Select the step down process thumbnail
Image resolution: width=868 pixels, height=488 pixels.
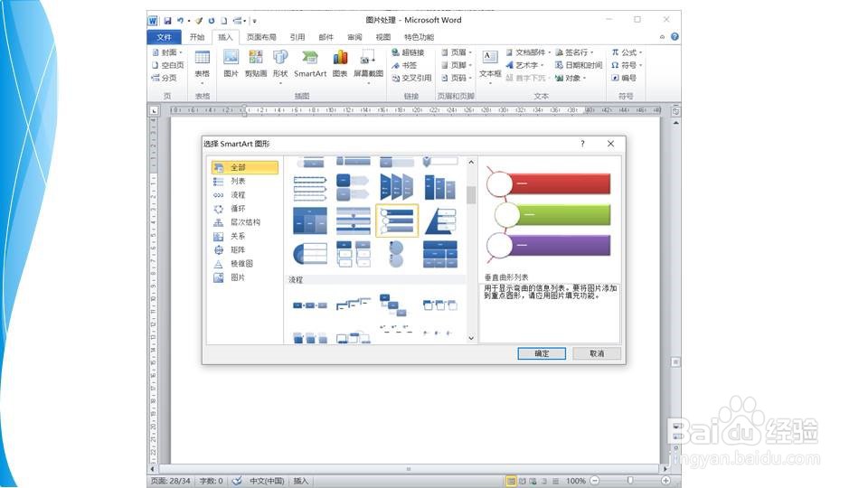pyautogui.click(x=393, y=305)
